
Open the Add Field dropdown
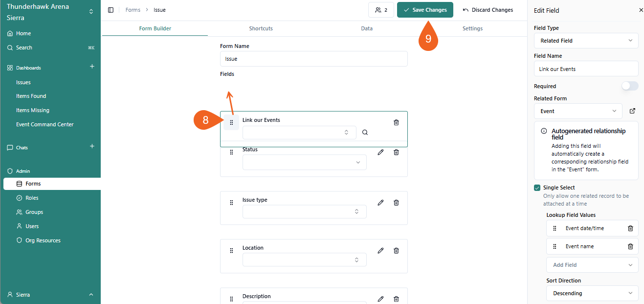click(592, 265)
